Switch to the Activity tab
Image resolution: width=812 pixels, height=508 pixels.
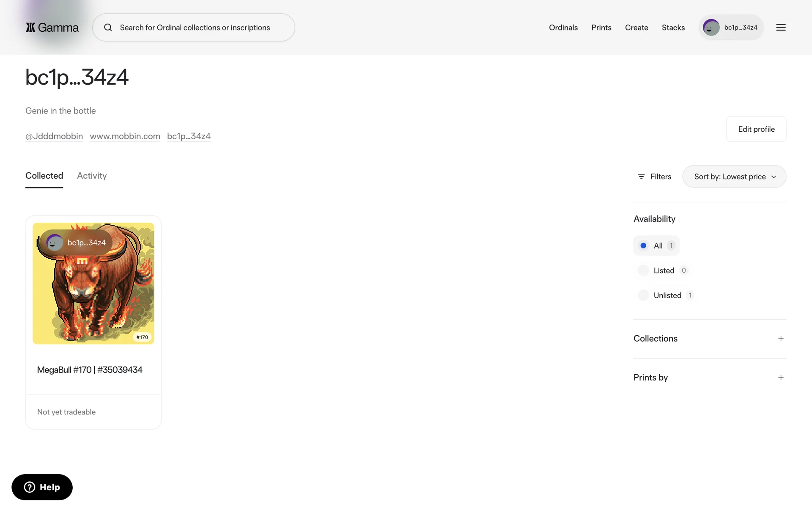click(92, 176)
